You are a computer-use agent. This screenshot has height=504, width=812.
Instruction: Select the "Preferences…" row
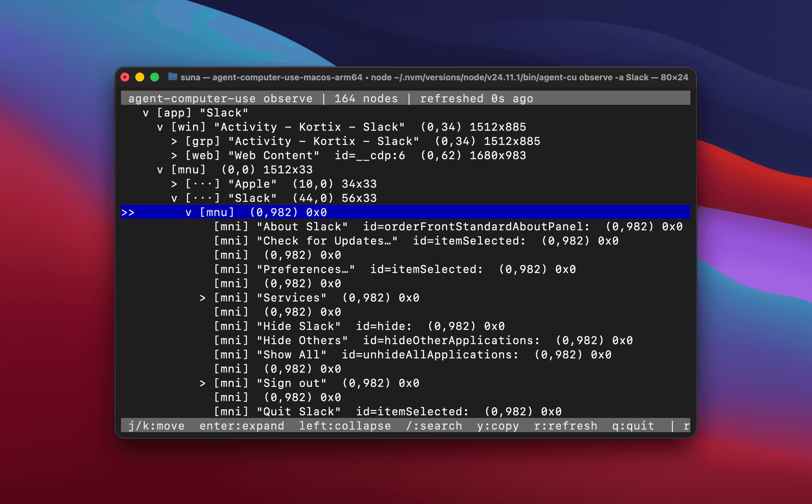(406, 269)
